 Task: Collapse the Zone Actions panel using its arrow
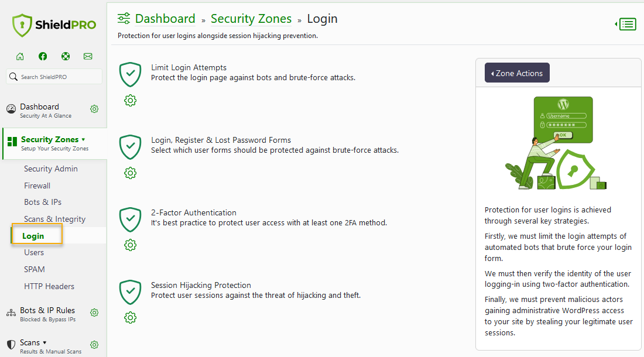(494, 73)
